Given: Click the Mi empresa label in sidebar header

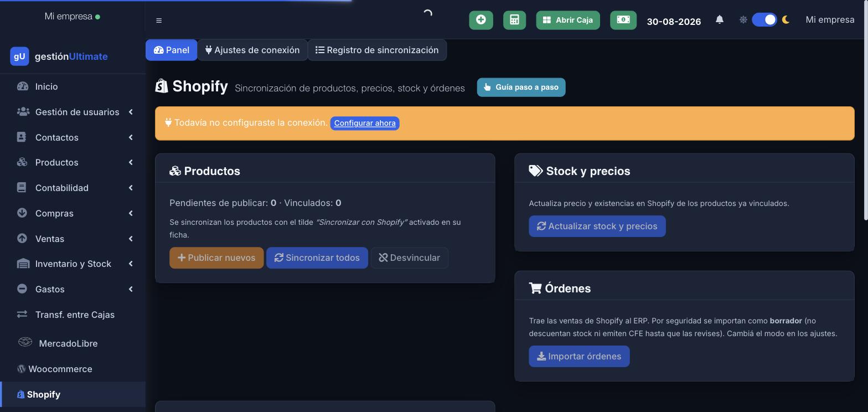Looking at the screenshot, I should pos(69,16).
